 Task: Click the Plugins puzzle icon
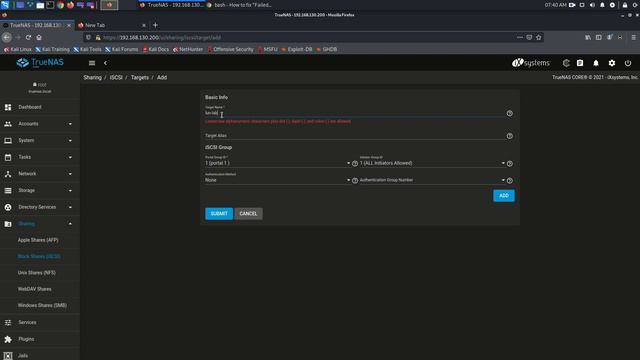coord(8,339)
